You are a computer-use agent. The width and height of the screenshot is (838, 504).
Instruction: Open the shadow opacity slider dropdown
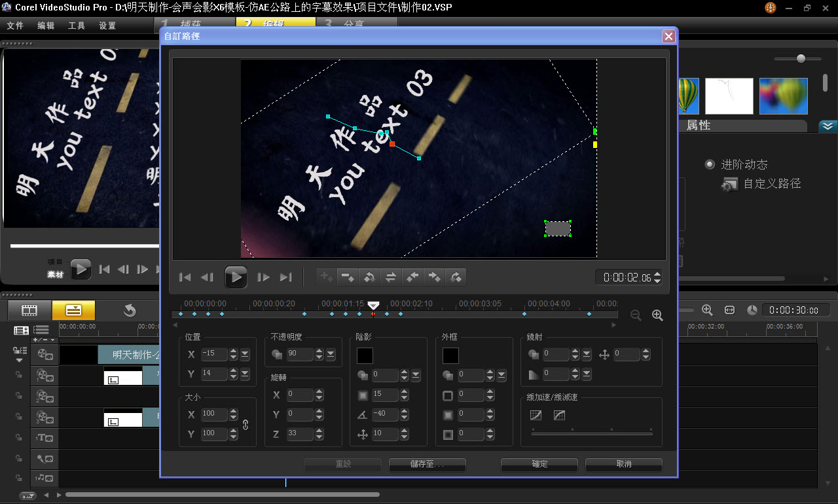click(416, 375)
